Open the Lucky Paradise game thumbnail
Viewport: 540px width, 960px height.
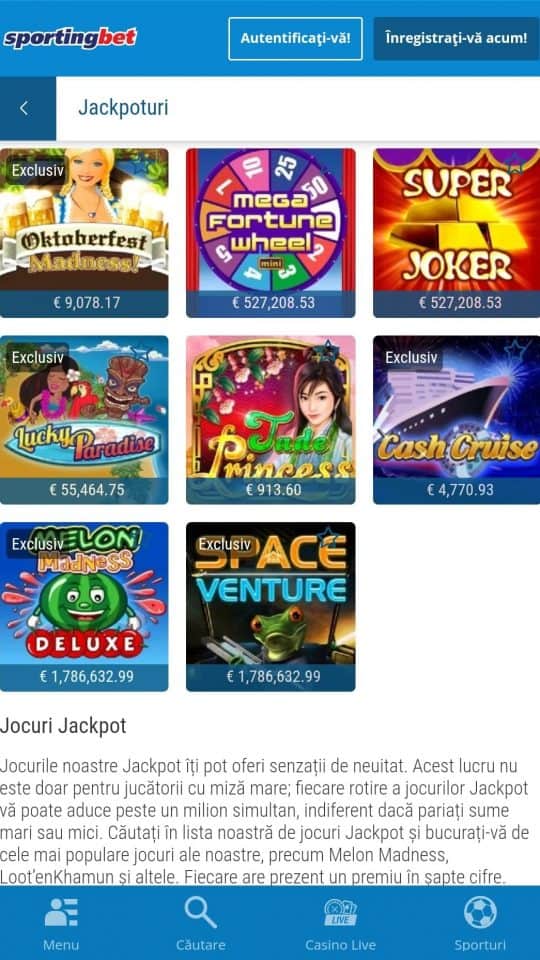(84, 419)
